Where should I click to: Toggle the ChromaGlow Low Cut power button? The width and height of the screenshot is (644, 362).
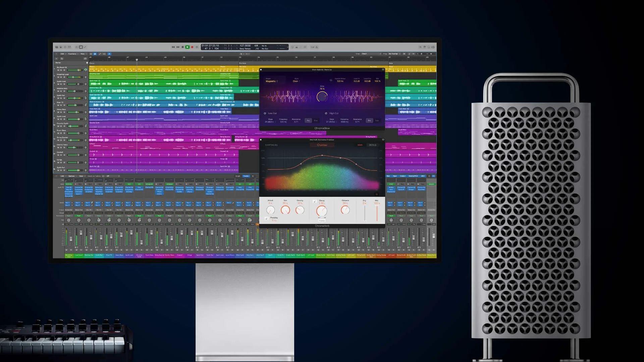(265, 113)
